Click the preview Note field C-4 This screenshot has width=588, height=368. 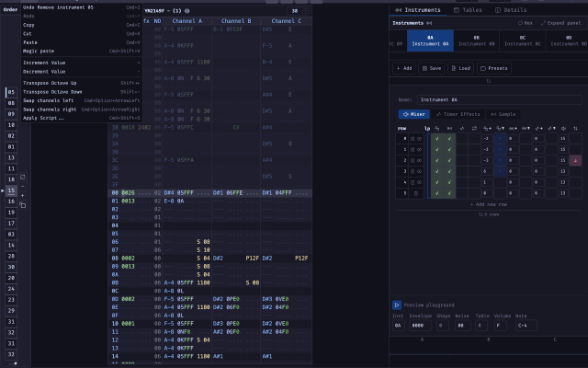pos(526,326)
